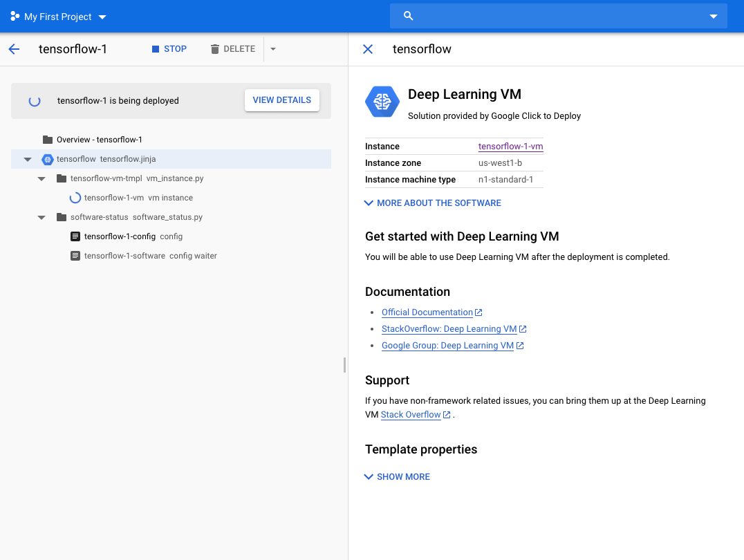This screenshot has height=560, width=744.
Task: Click the us-west1-b zone value
Action: pyautogui.click(x=500, y=162)
